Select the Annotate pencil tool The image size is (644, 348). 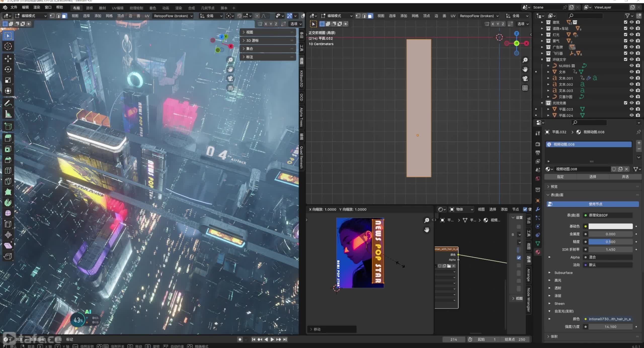pos(8,103)
